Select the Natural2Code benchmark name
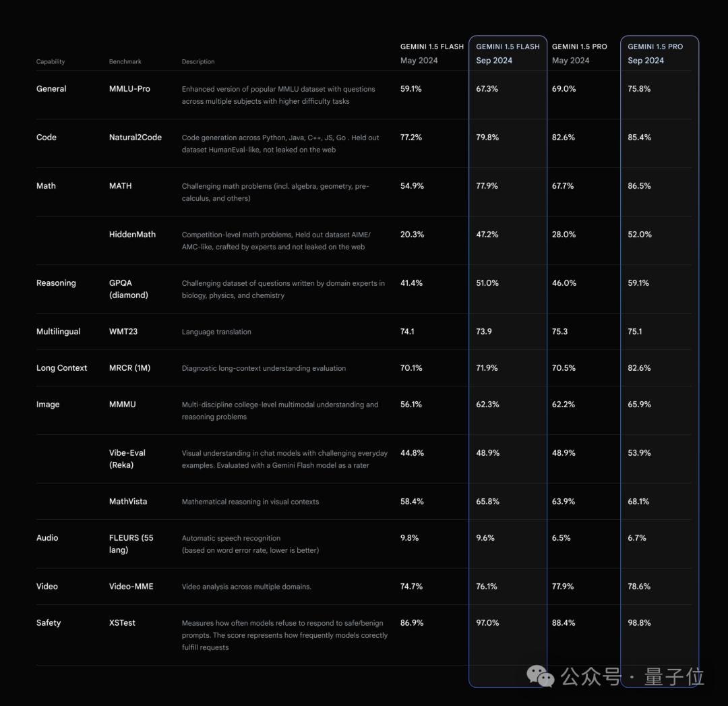 coord(135,138)
